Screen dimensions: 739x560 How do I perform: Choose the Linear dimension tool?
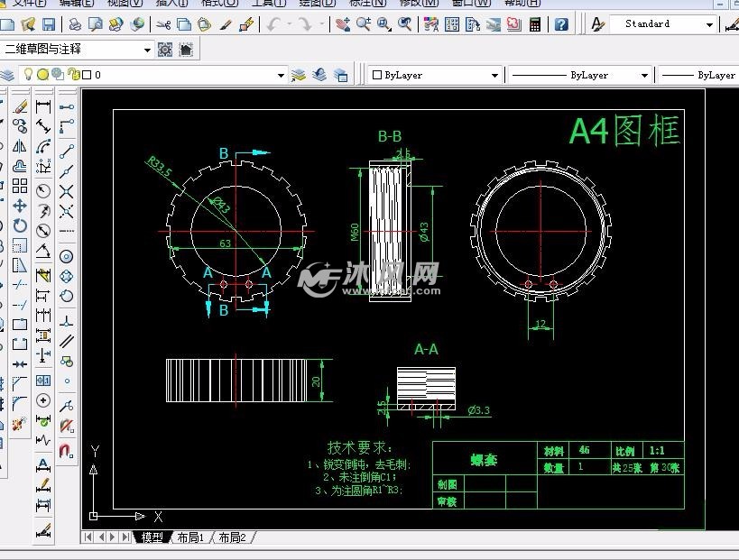pos(43,106)
